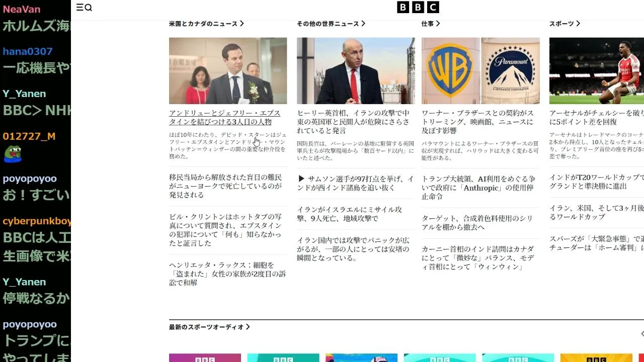Open headline アーセナルがチェルシーを破り

tap(597, 118)
